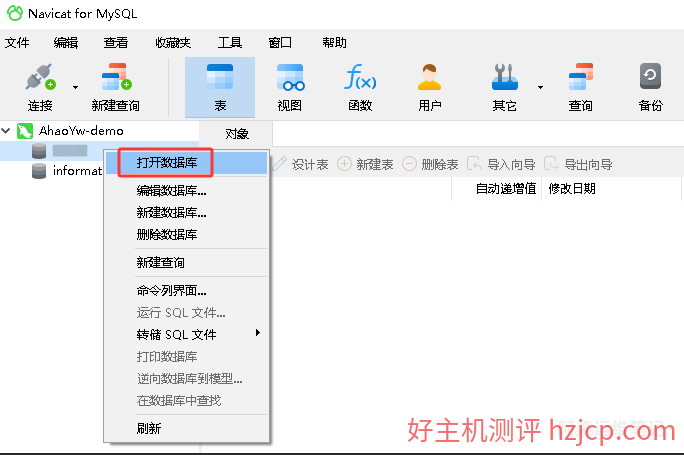684x455 pixels.
Task: Open the Query (查询) toolbar icon
Action: (x=581, y=77)
